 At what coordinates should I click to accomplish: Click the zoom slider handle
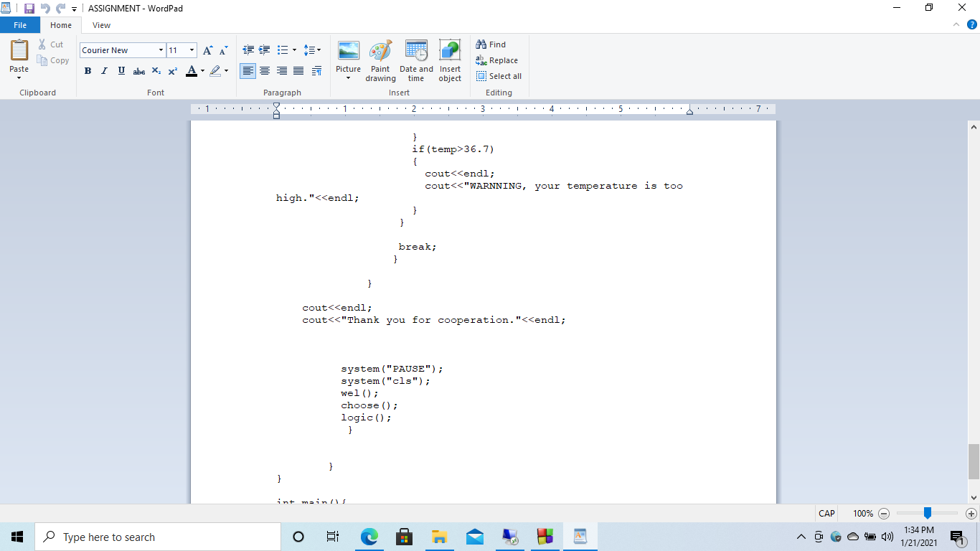tap(928, 513)
